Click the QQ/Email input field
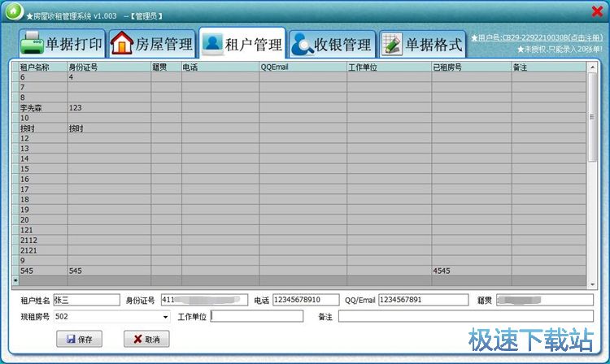The height and width of the screenshot is (364, 610). pos(423,300)
